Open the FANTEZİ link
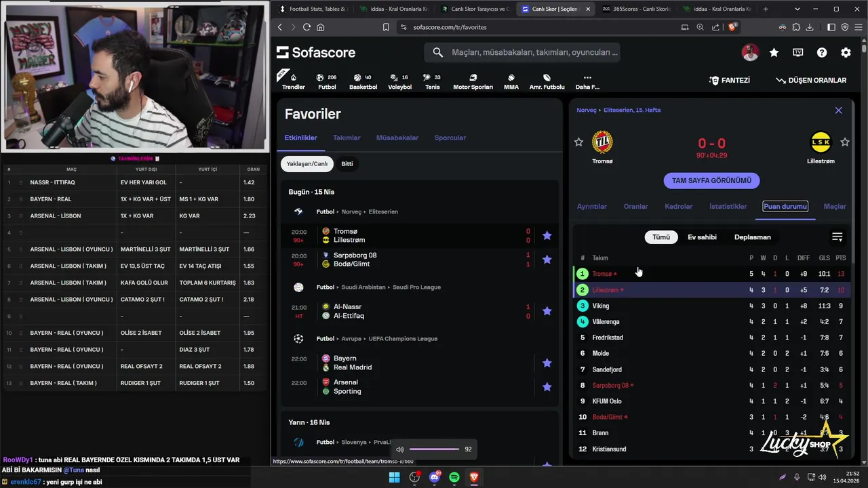Image resolution: width=868 pixels, height=488 pixels. click(x=729, y=80)
